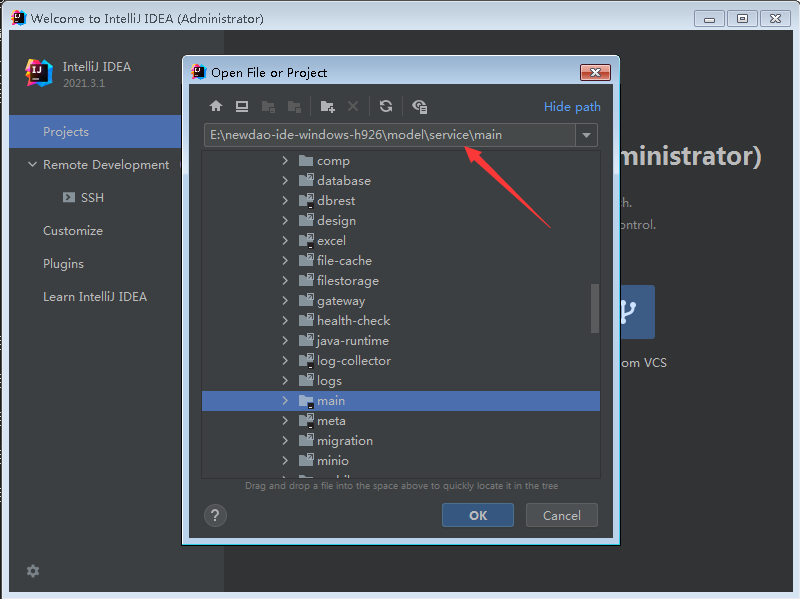This screenshot has height=599, width=800.
Task: Expand the gateway folder
Action: coord(285,301)
